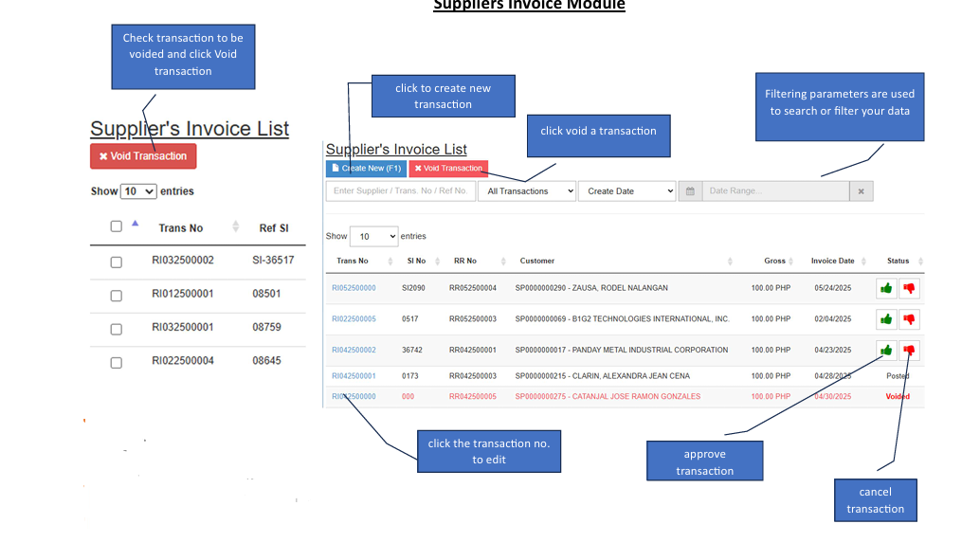Click the Enter Supplier / Trans. No search field
Viewport: 980px width, 542px height.
coord(401,191)
